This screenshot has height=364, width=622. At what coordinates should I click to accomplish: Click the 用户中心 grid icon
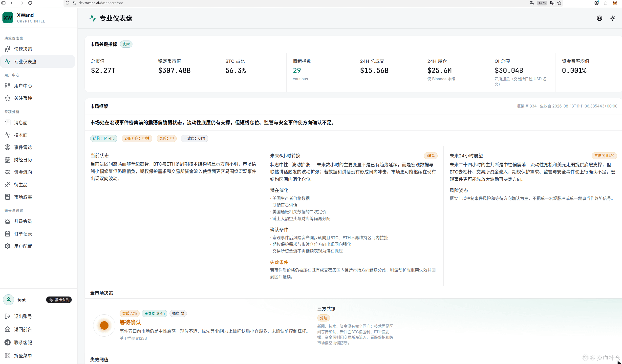(8, 86)
